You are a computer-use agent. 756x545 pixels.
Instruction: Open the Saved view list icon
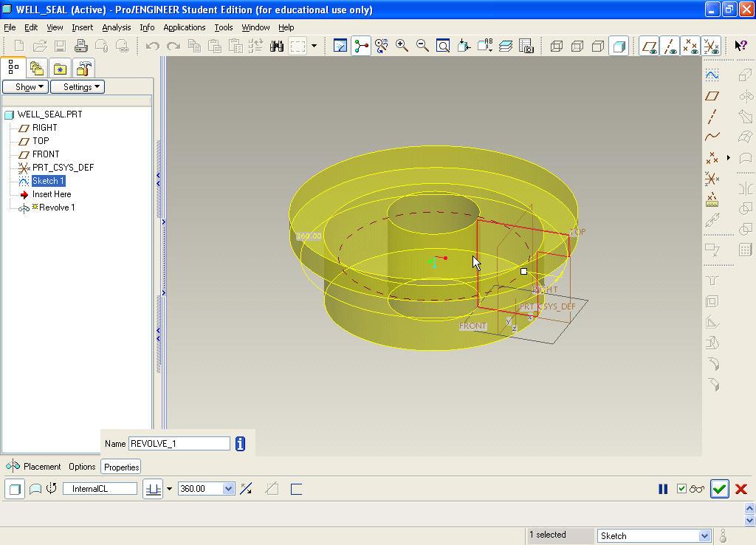[484, 46]
